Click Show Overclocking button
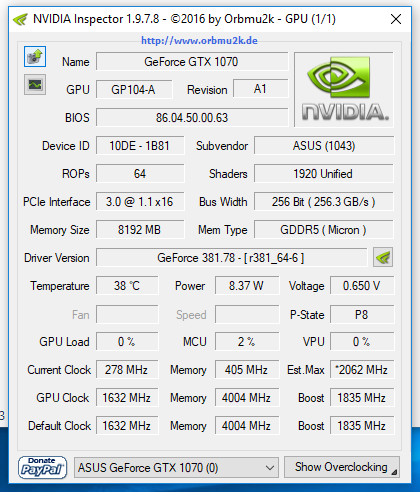This screenshot has width=420, height=492. tap(342, 467)
